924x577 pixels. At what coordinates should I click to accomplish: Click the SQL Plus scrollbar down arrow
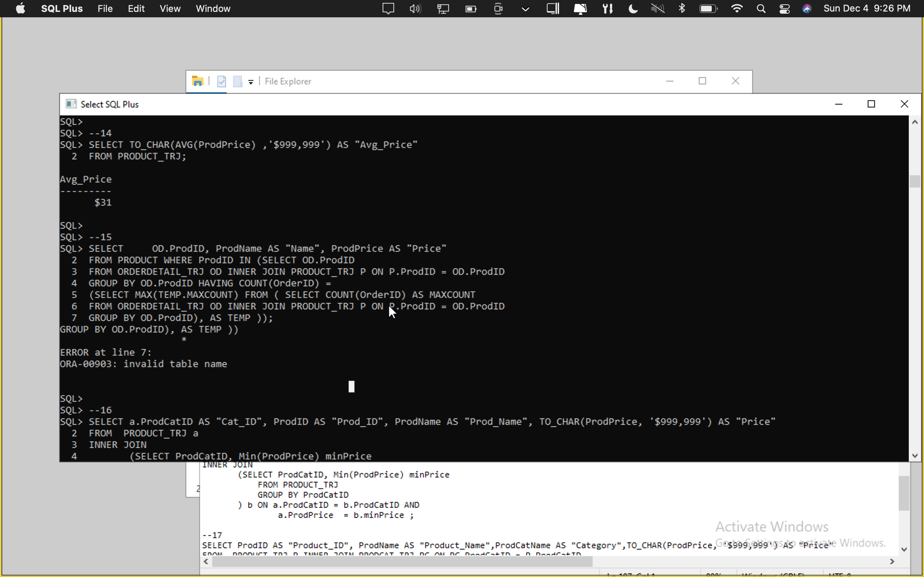point(915,455)
